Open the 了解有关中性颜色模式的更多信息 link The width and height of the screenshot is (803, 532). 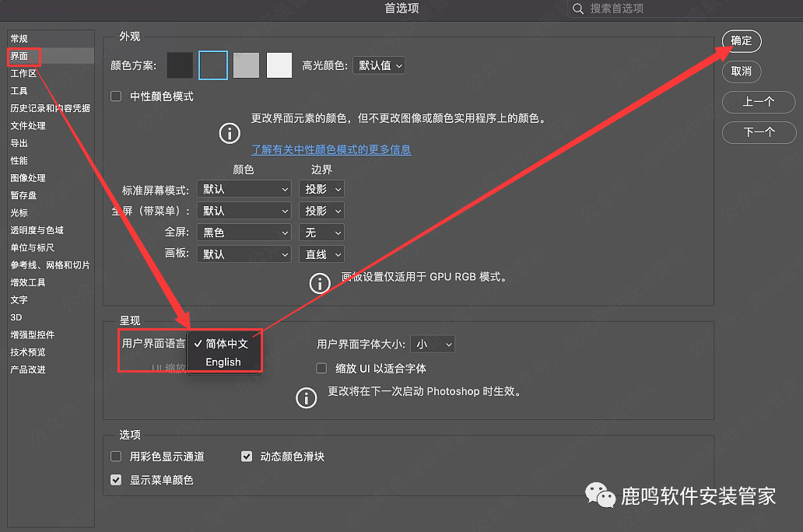pyautogui.click(x=330, y=149)
